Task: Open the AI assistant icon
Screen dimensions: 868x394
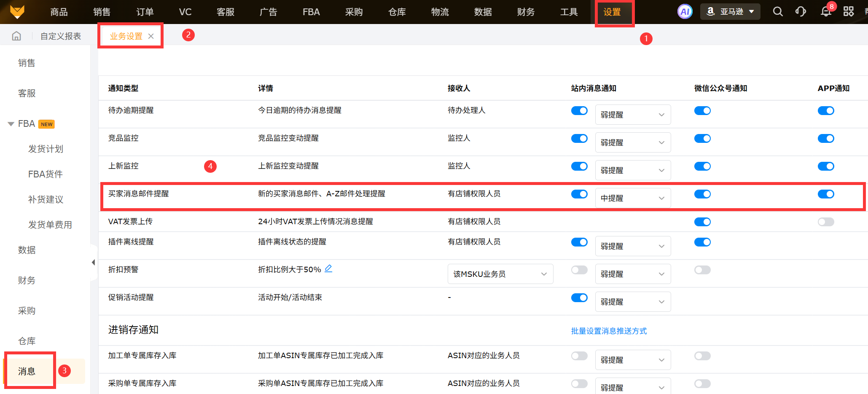Action: click(x=685, y=12)
